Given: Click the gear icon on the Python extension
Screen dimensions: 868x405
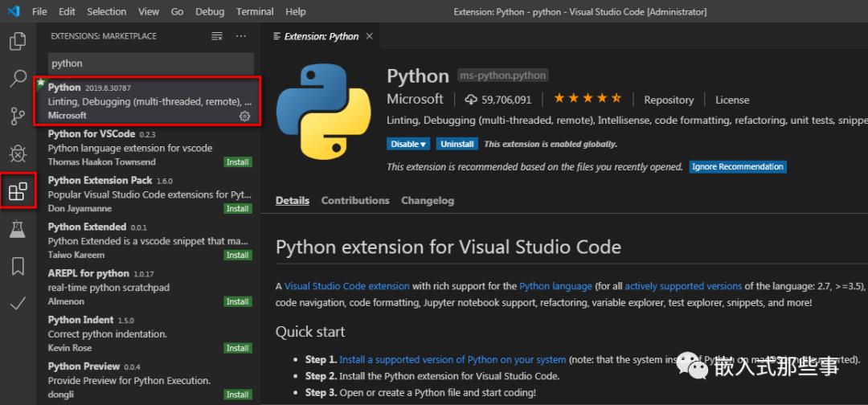Looking at the screenshot, I should 244,116.
